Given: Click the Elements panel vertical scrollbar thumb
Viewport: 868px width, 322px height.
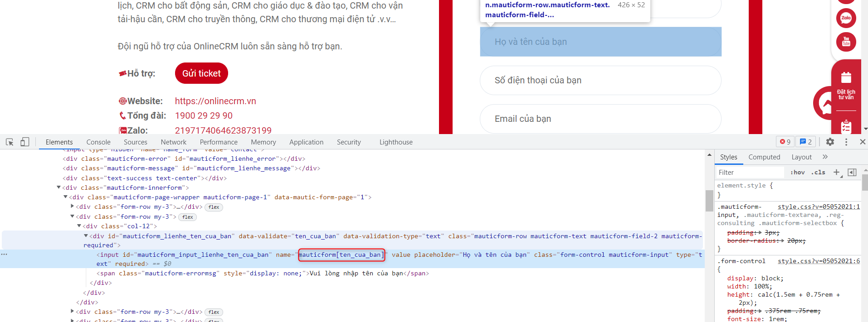Looking at the screenshot, I should pyautogui.click(x=709, y=201).
